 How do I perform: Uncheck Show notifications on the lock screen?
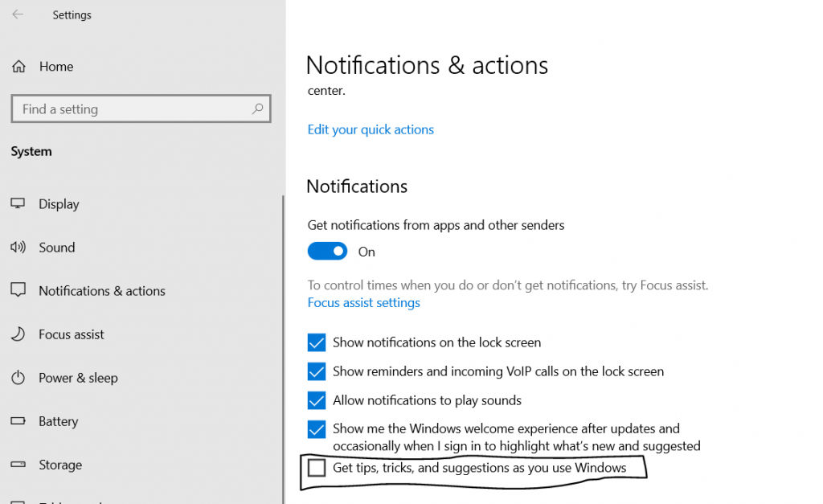317,342
